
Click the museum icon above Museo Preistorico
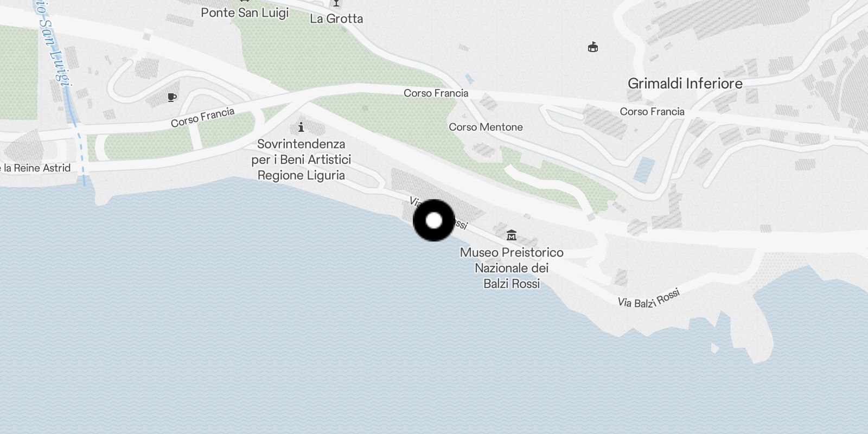[x=511, y=235]
